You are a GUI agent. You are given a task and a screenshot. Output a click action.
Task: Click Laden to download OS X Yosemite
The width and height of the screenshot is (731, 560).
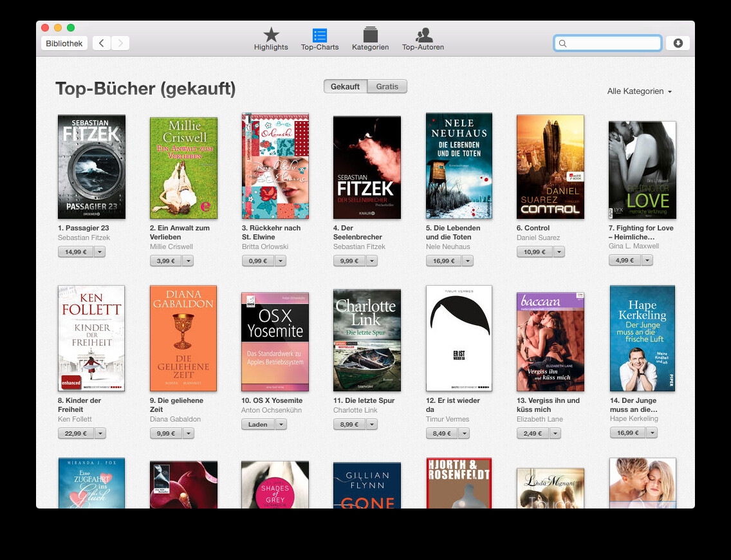click(x=259, y=424)
